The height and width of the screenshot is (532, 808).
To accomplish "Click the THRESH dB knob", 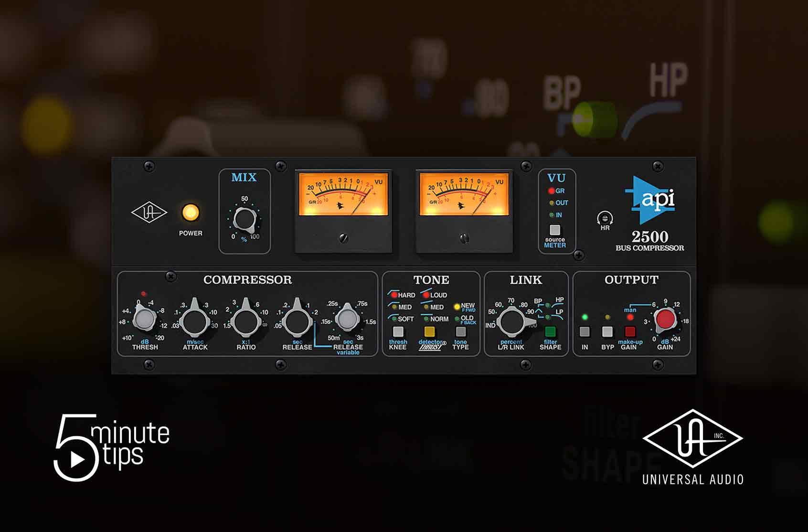I will 144,319.
